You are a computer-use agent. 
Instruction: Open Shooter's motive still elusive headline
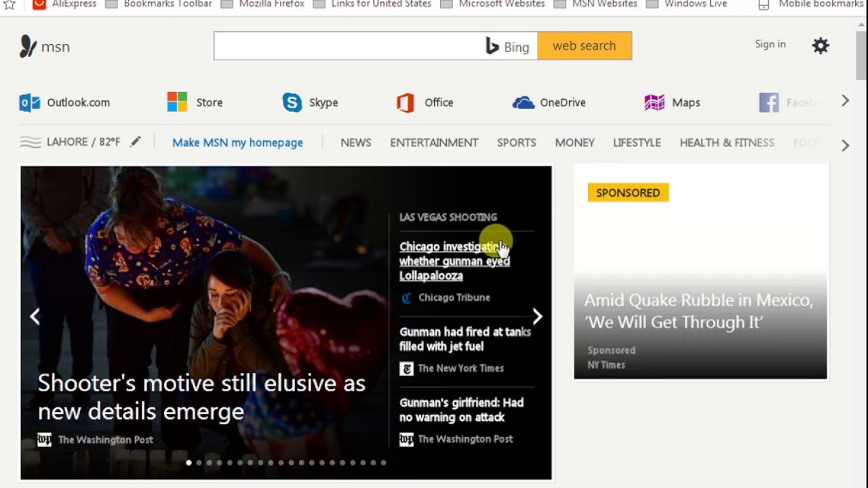click(x=201, y=397)
